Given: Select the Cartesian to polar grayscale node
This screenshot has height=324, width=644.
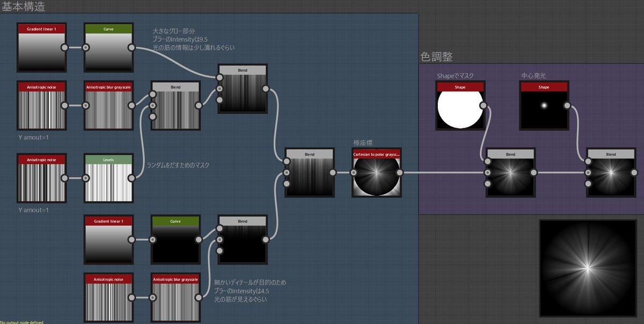Looking at the screenshot, I should click(376, 173).
